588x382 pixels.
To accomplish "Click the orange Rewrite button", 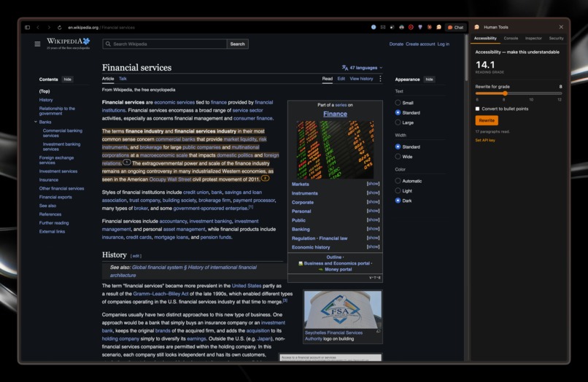I will [x=487, y=120].
